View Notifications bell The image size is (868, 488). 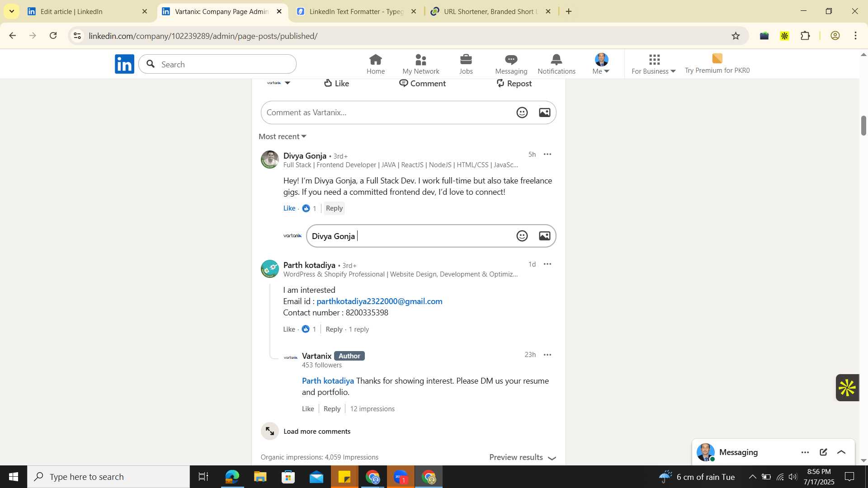coord(557,64)
